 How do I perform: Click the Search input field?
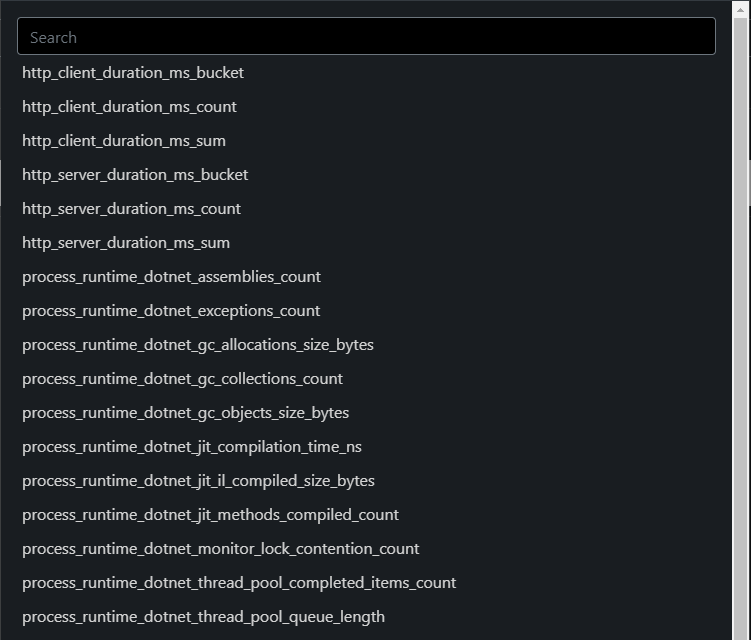click(x=366, y=37)
